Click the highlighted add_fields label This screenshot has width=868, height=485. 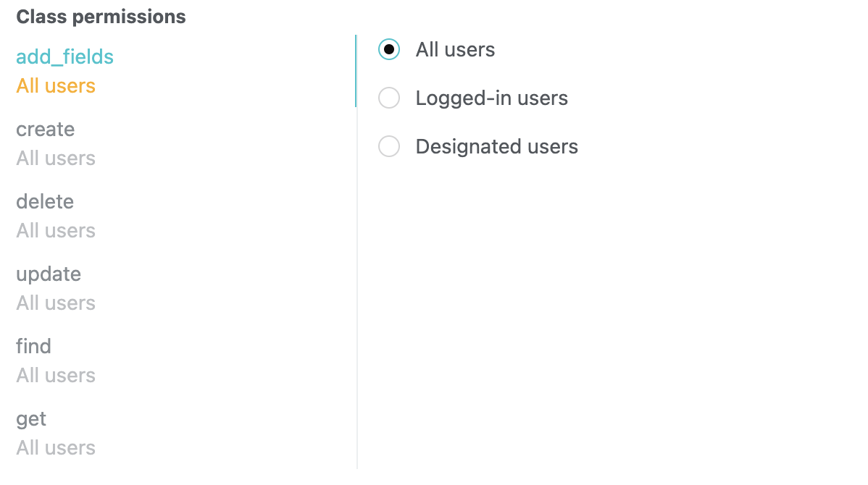pos(64,56)
